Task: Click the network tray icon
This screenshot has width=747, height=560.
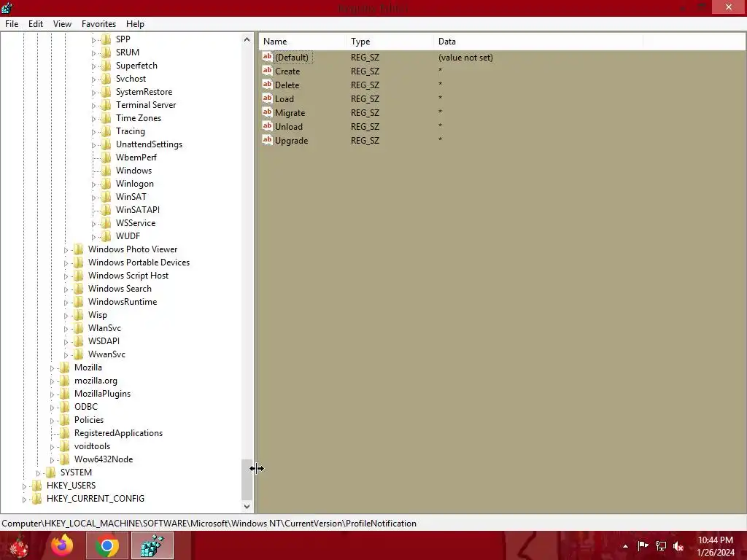Action: (x=661, y=545)
